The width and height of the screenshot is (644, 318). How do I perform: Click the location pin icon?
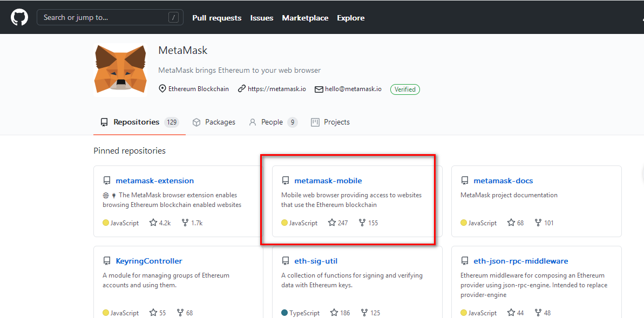tap(162, 88)
